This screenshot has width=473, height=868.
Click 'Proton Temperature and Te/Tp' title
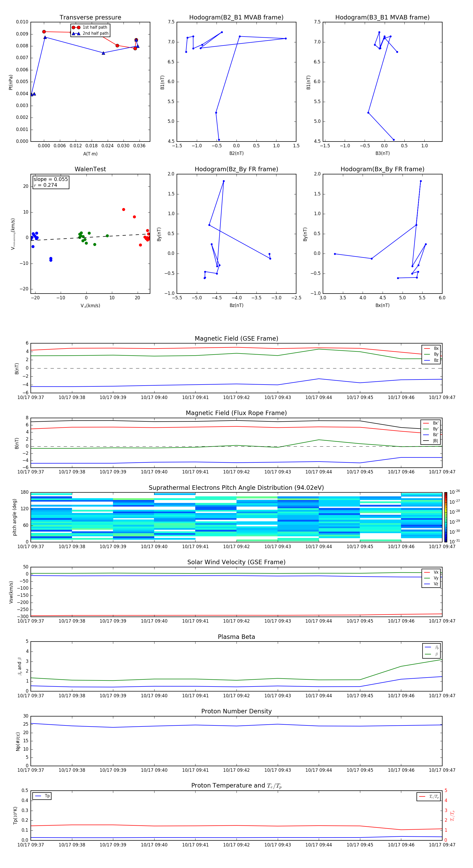click(236, 786)
